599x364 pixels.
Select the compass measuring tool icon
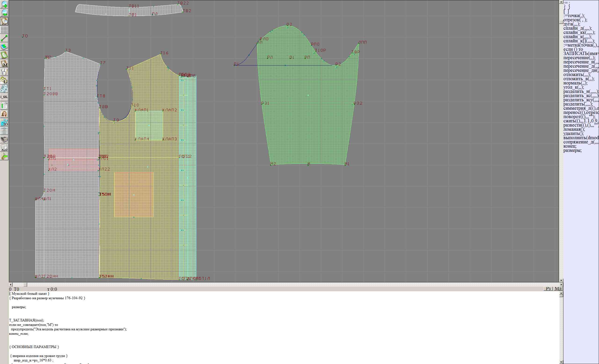click(4, 72)
